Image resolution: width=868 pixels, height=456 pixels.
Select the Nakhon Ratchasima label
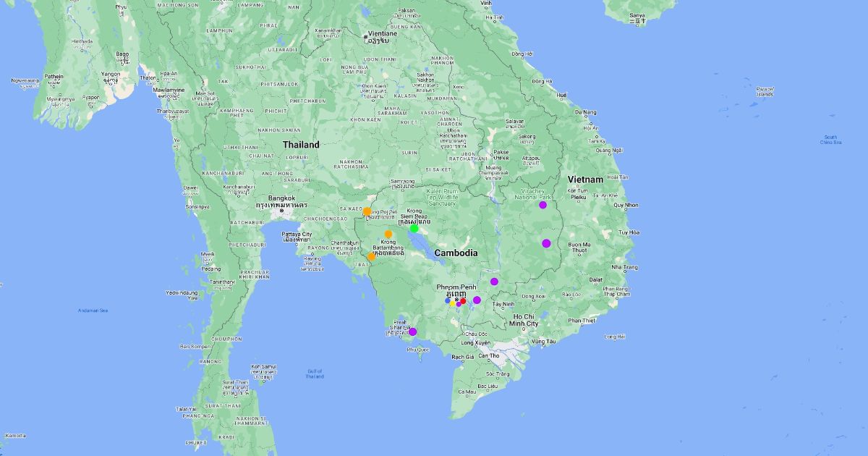pos(350,164)
